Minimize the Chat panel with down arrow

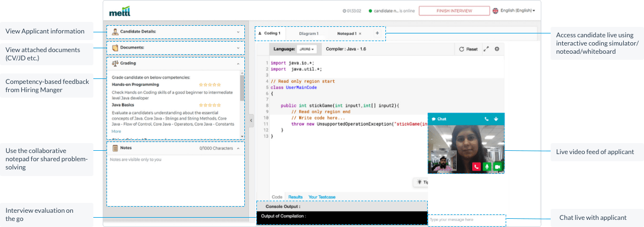click(496, 119)
